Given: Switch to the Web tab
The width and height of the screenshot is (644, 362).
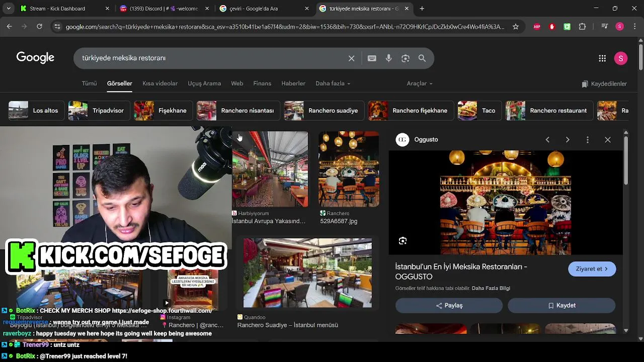Looking at the screenshot, I should [237, 83].
